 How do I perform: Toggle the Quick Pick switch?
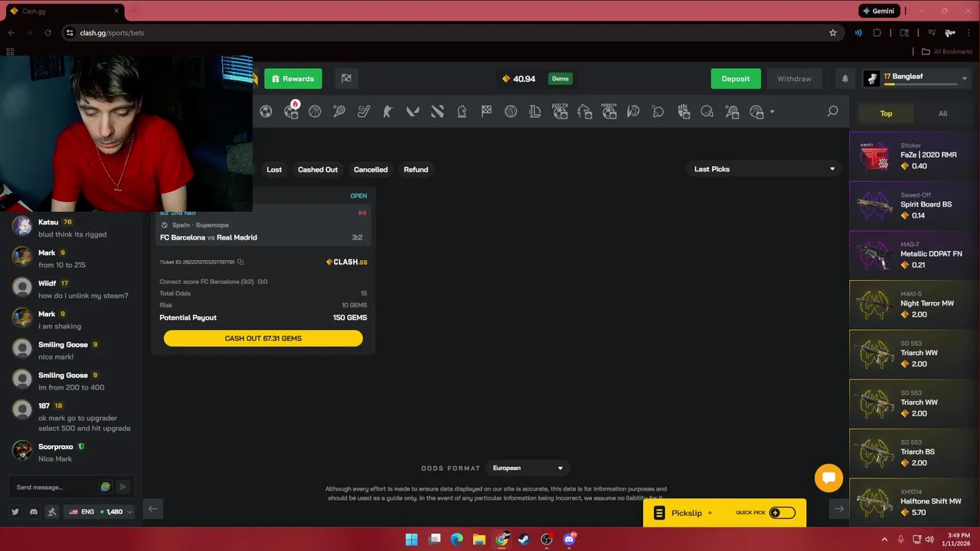(782, 513)
